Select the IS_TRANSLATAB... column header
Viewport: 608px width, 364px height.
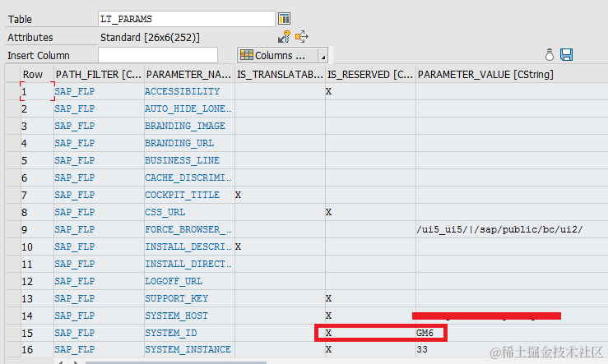(x=280, y=74)
